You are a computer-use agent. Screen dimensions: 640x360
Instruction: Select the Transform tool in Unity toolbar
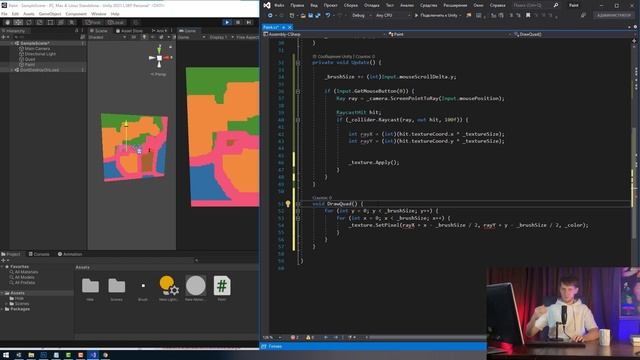pyautogui.click(x=60, y=22)
